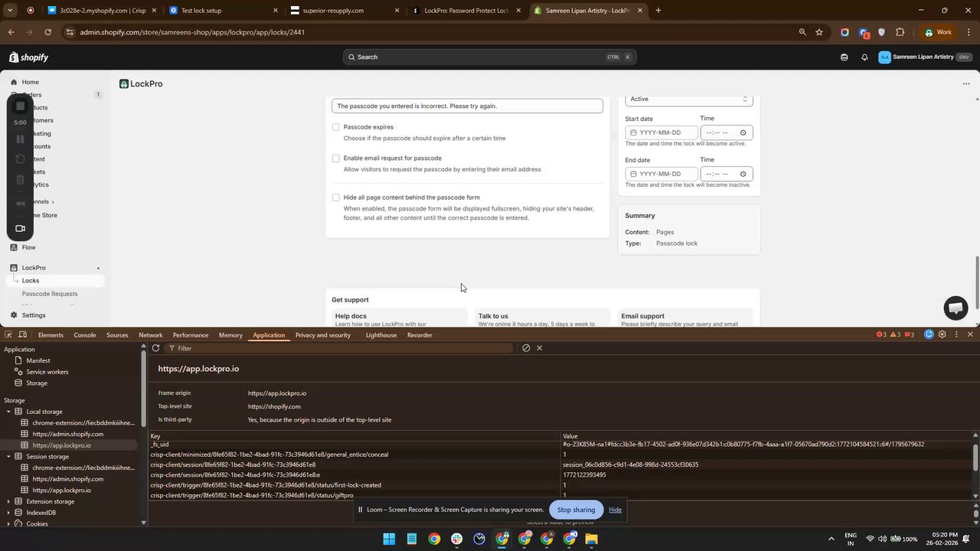Open the Active status dropdown

pos(689,99)
